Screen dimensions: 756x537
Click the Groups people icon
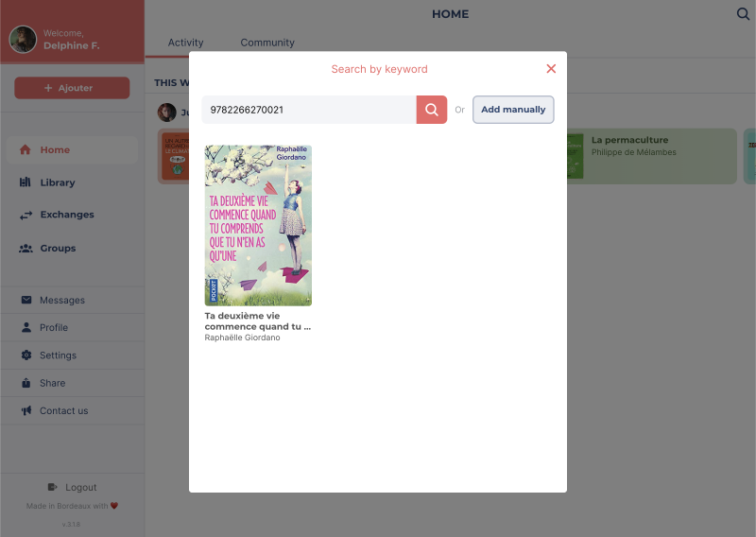tap(26, 249)
